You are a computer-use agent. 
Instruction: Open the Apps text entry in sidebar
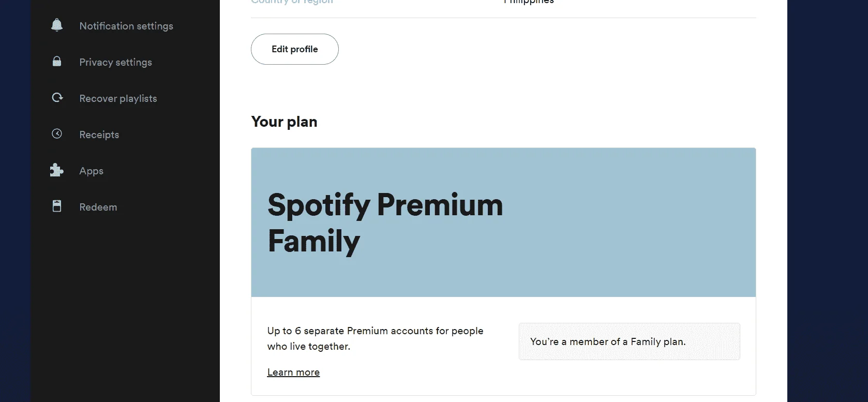coord(91,171)
